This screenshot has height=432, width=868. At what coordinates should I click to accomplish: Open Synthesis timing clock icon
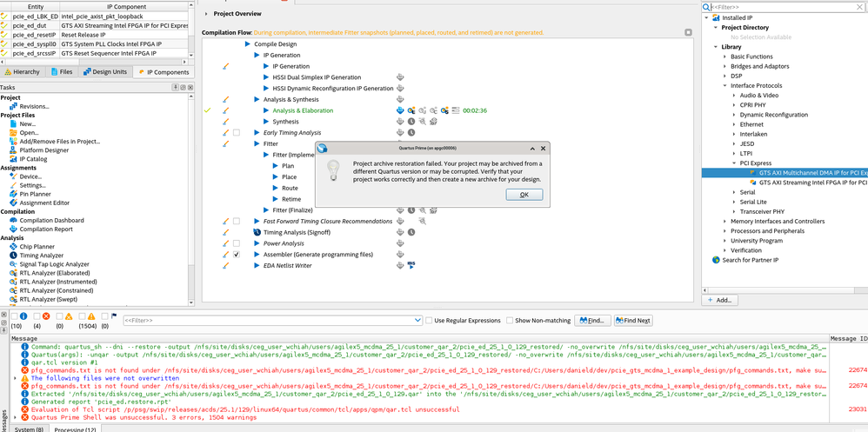(411, 122)
